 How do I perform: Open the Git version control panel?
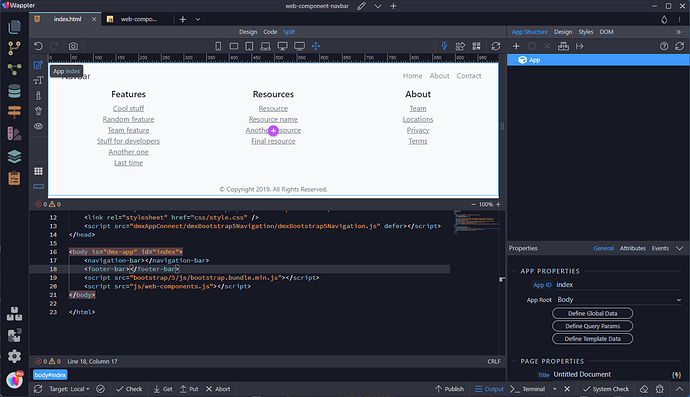(14, 48)
